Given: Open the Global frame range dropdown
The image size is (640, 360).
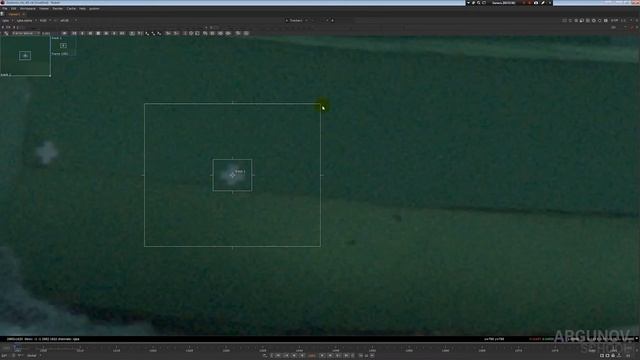Looking at the screenshot, I should [x=34, y=356].
